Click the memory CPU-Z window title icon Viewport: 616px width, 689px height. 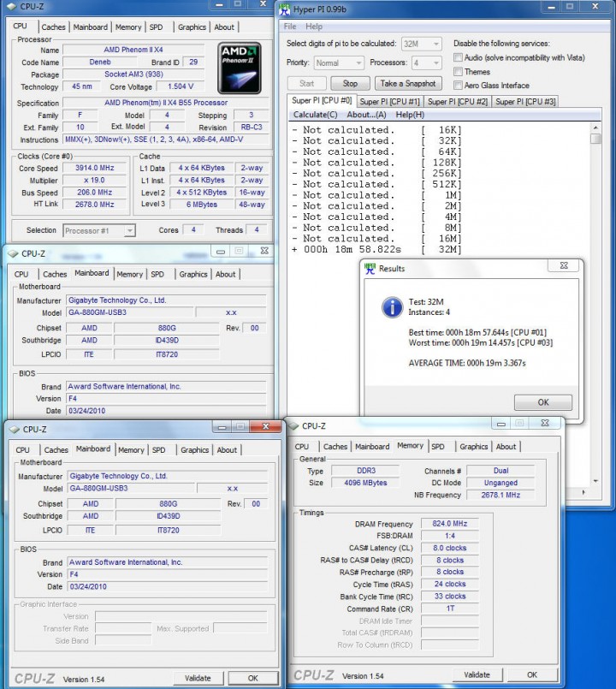(x=293, y=425)
